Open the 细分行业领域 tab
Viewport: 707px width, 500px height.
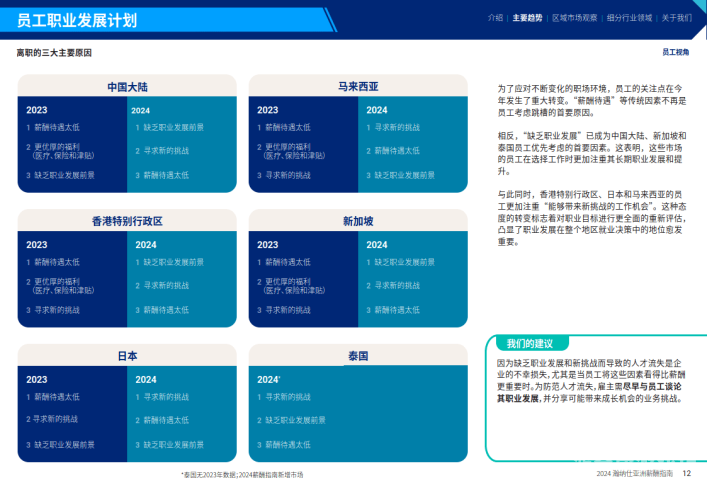point(629,18)
